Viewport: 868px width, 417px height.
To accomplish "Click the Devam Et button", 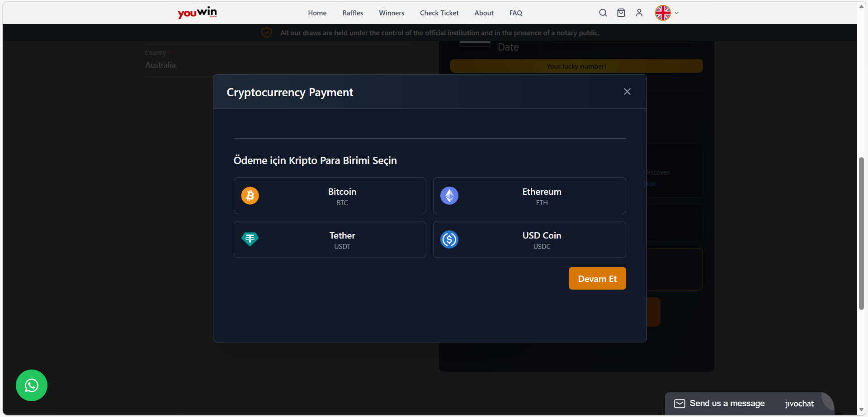I will [x=597, y=278].
